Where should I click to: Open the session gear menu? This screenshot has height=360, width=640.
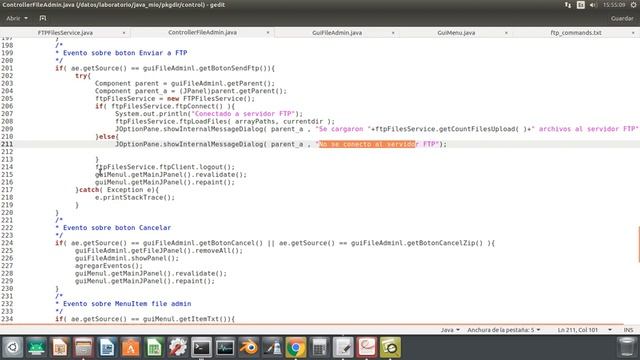coord(634,5)
